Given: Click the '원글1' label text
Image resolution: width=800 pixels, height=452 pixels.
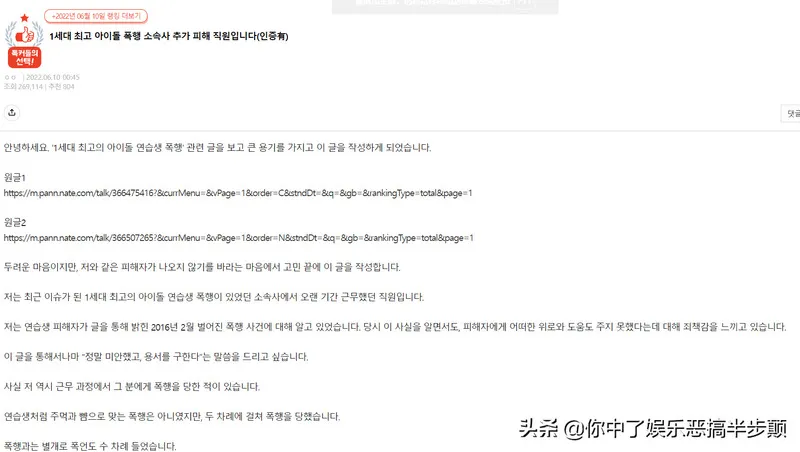Looking at the screenshot, I should (14, 178).
